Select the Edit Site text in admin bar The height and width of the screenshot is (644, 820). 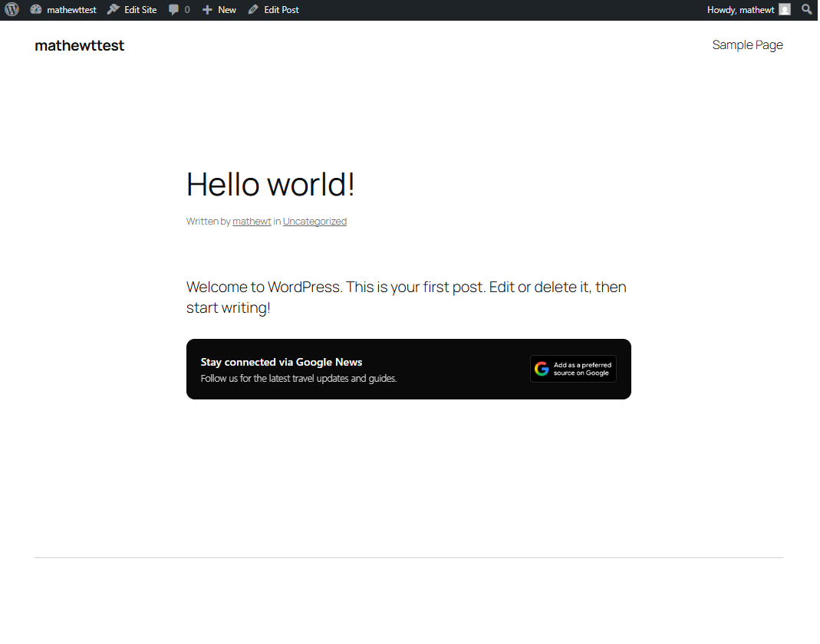[x=140, y=10]
